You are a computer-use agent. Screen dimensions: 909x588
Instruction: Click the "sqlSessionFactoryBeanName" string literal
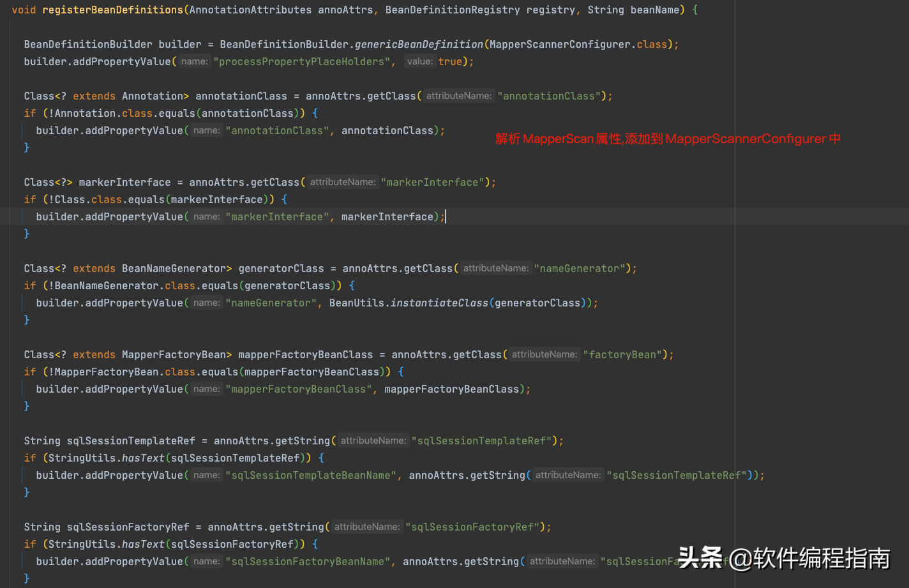point(308,561)
